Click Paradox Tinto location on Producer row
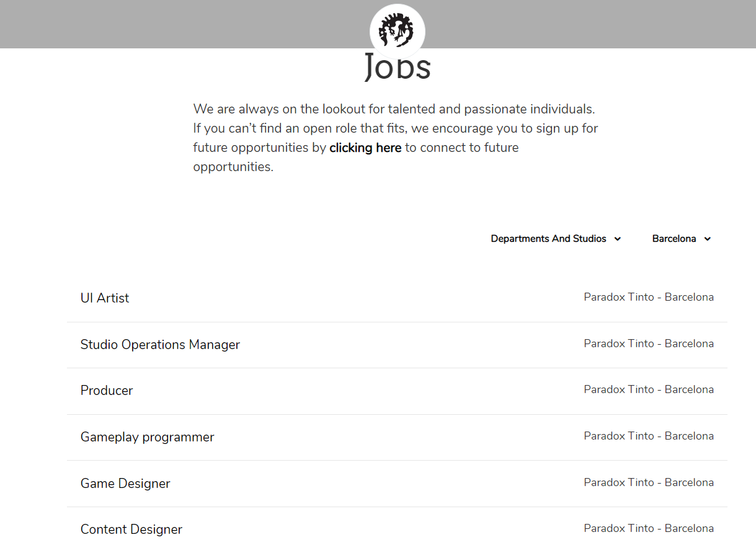756x545 pixels. tap(648, 389)
